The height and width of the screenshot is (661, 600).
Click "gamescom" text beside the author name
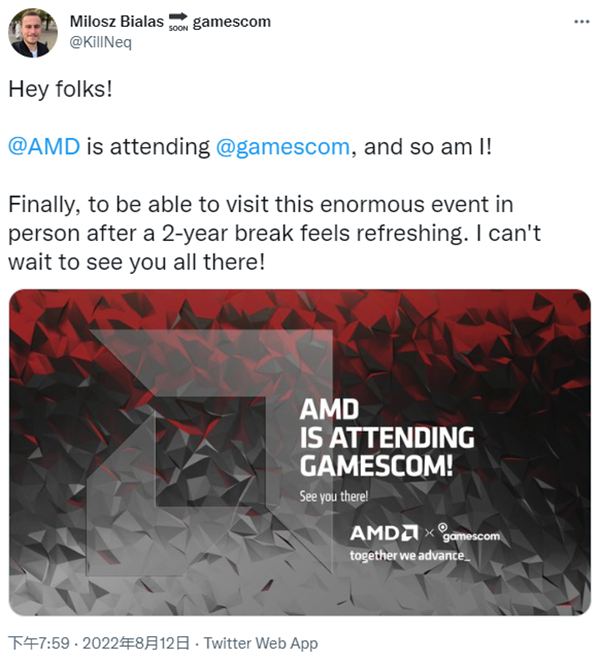click(231, 23)
